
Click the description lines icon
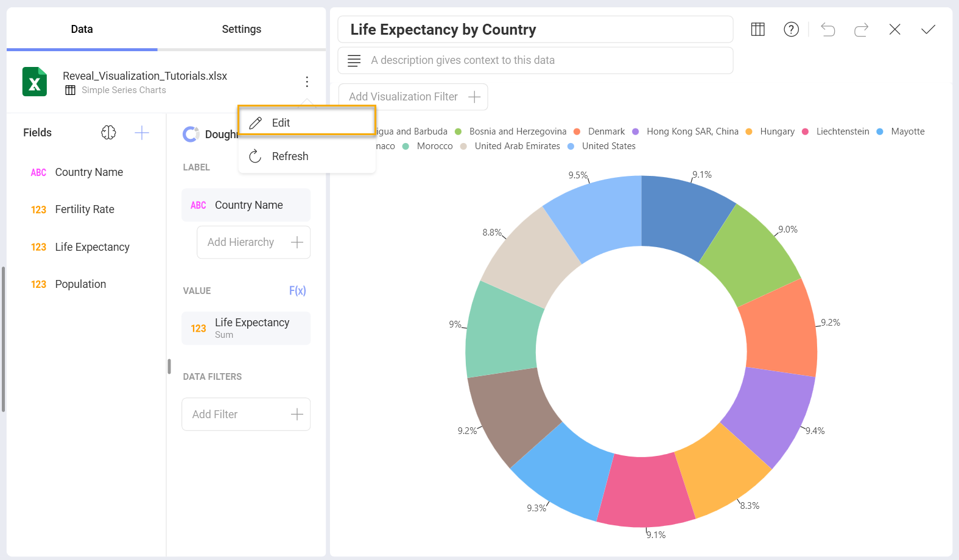354,60
